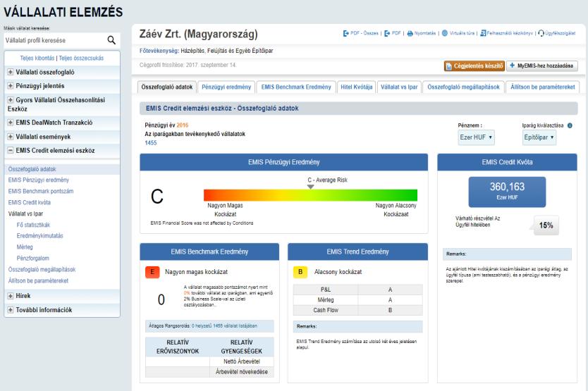Click the C - Average Risk marker
Viewport: 588px width, 391px height.
310,187
